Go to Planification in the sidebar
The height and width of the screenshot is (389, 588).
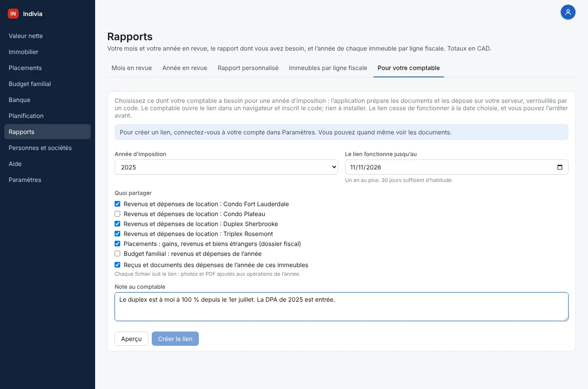48,116
